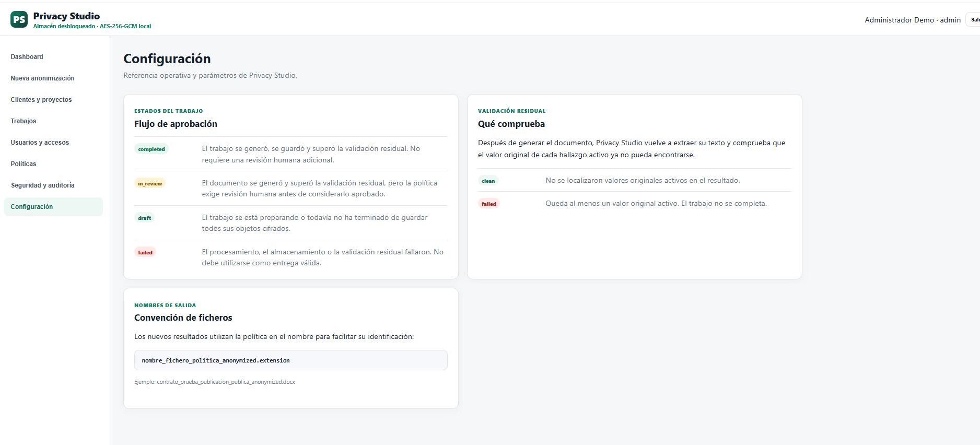980x445 pixels.
Task: Click the example filename contrato_prueba_publicacion_publica_anonymized.docx
Action: pos(226,382)
